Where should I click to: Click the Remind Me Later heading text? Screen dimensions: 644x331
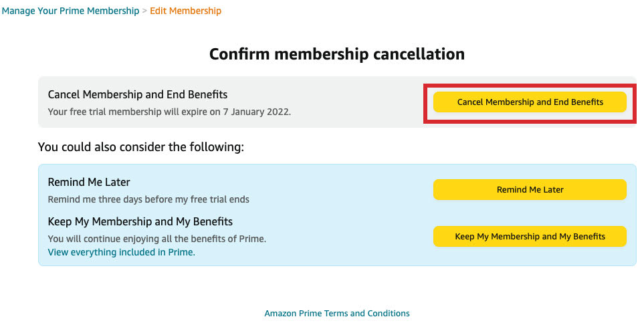89,182
